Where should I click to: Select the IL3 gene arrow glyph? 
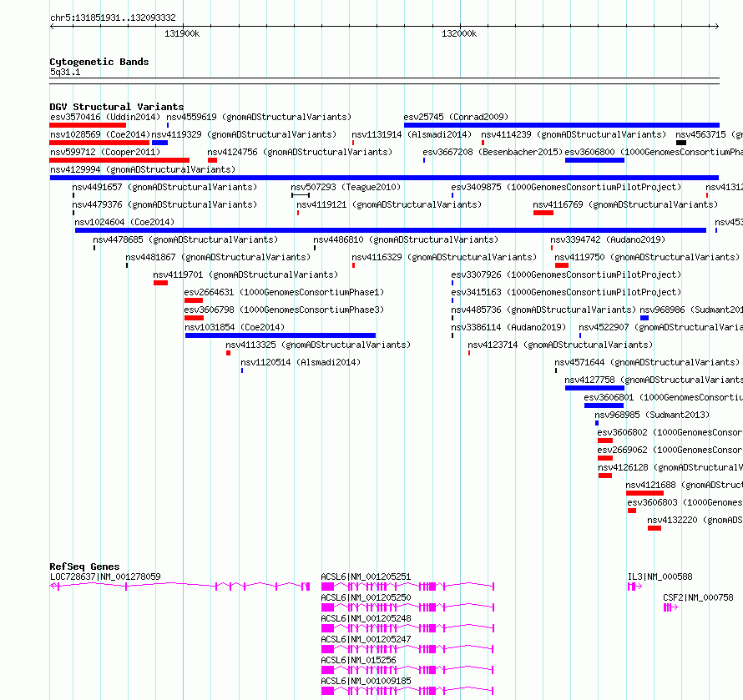tap(634, 587)
